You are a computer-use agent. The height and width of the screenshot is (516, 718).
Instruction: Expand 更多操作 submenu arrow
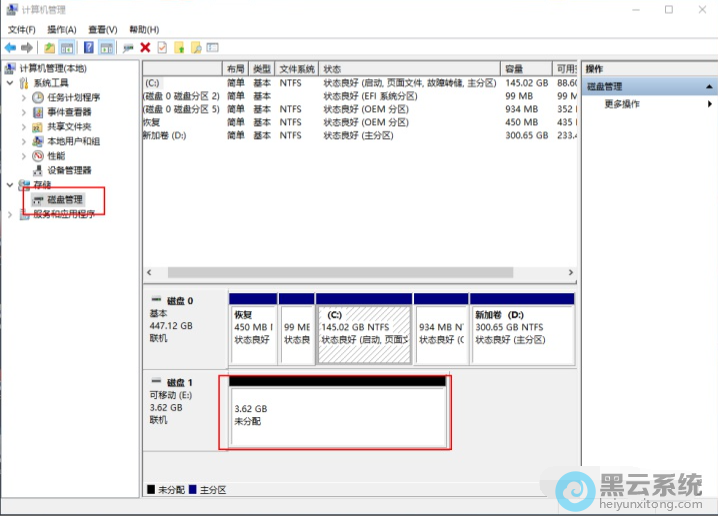click(710, 104)
